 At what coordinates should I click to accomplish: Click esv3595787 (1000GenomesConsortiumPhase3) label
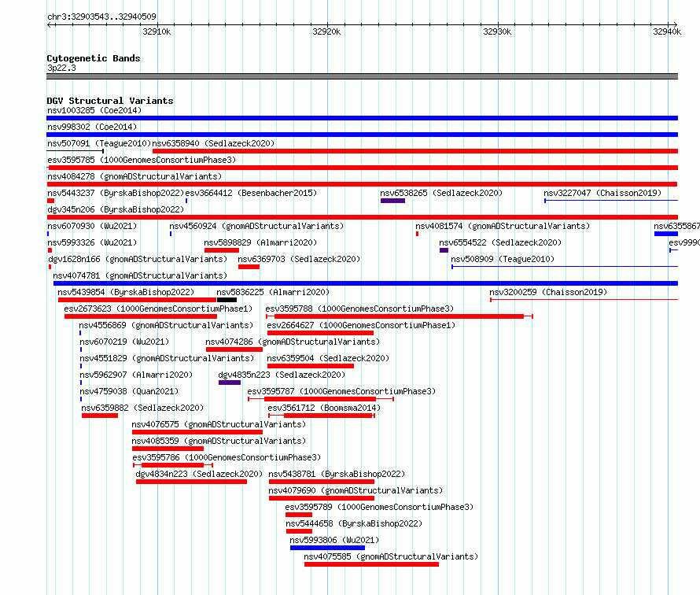(341, 391)
